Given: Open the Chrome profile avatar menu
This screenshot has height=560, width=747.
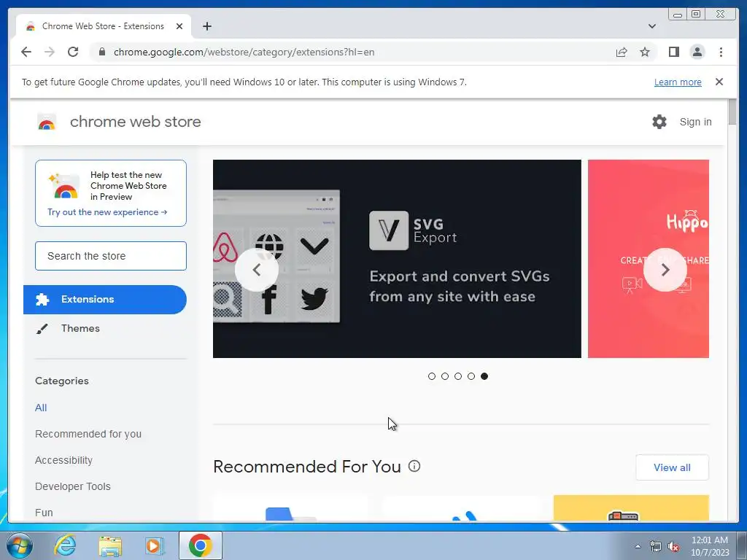Looking at the screenshot, I should [697, 52].
